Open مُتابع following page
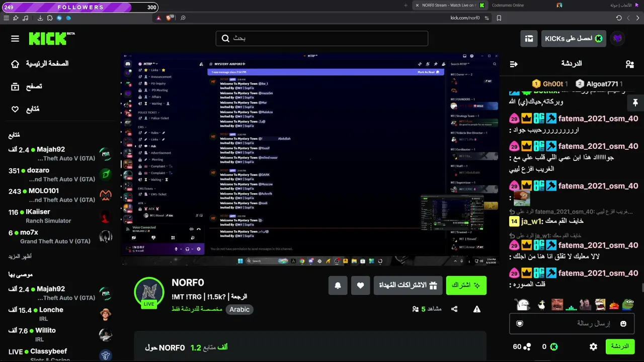 pyautogui.click(x=25, y=109)
